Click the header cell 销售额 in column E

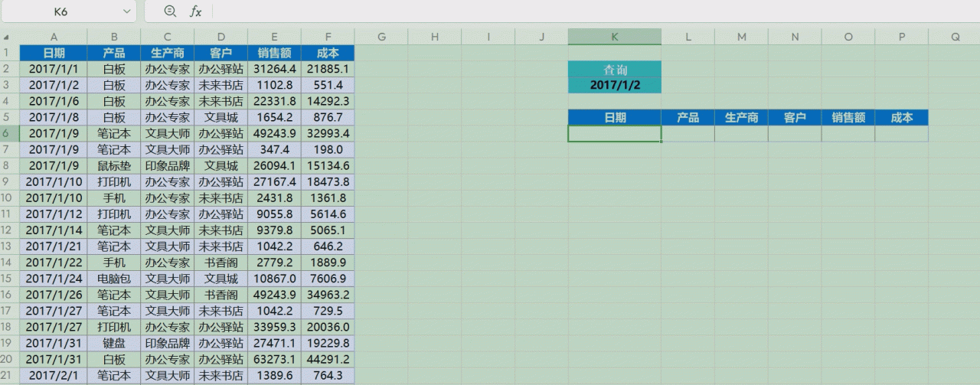point(274,53)
